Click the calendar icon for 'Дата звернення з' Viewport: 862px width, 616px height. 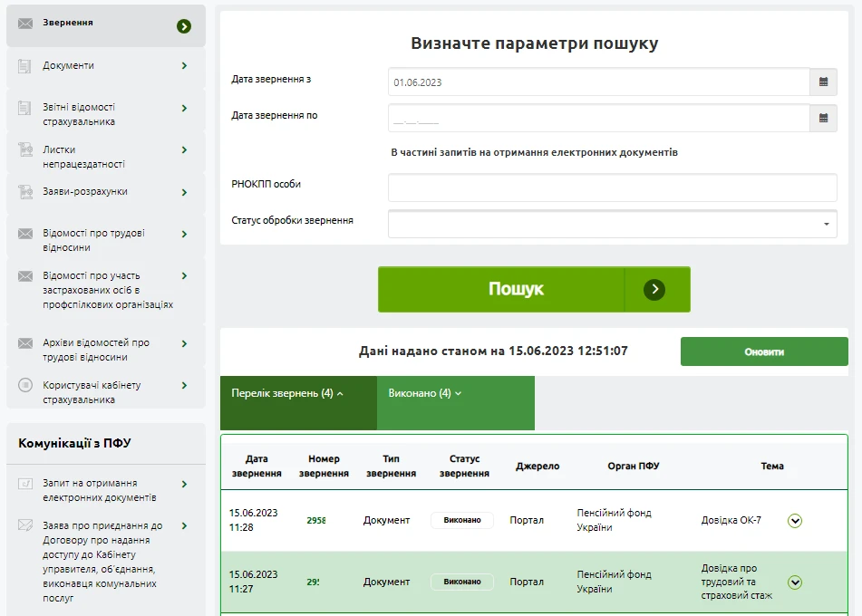point(823,82)
